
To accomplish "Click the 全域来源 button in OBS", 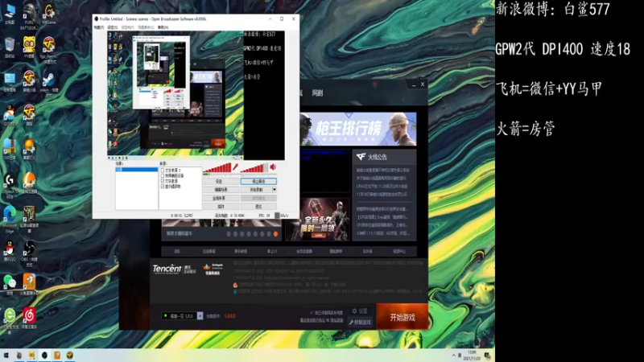I will pos(221,198).
